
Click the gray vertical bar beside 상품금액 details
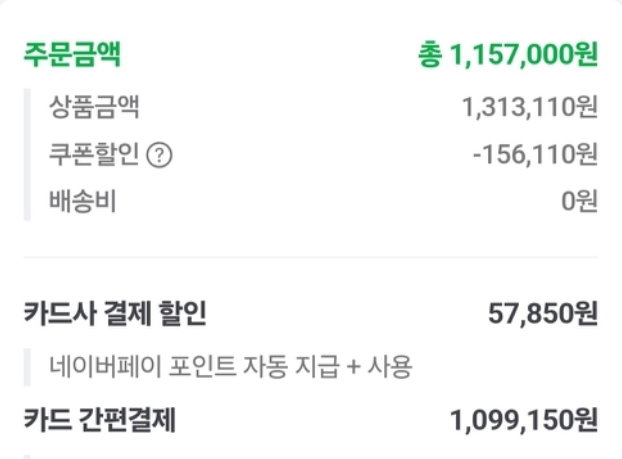pos(27,154)
